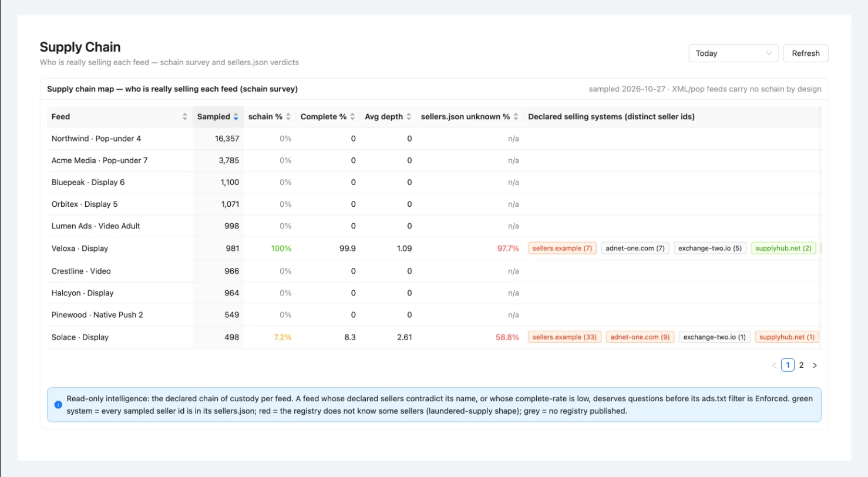The image size is (868, 477).
Task: Click exchange-two.io (5) tag in Veloxa row
Action: [x=710, y=248]
